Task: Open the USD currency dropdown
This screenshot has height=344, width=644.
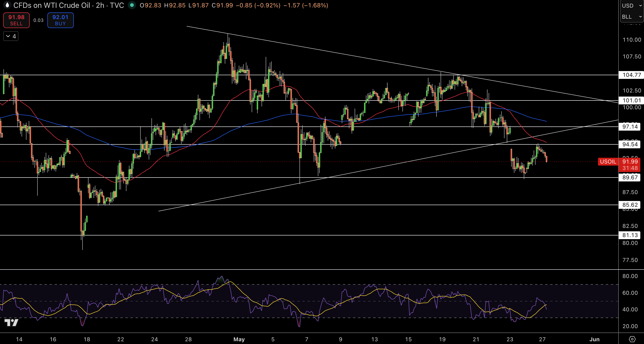Action: tap(632, 6)
